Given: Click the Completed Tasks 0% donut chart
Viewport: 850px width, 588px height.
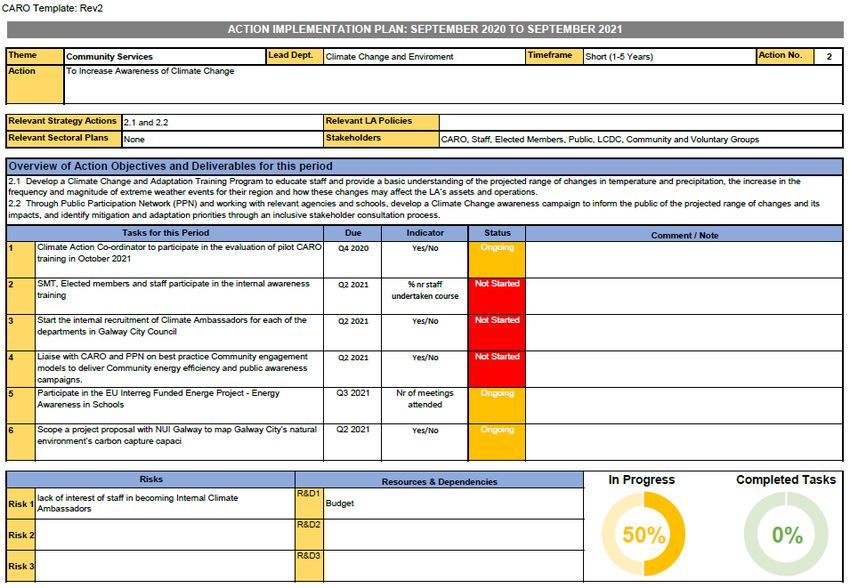Looking at the screenshot, I should [786, 534].
